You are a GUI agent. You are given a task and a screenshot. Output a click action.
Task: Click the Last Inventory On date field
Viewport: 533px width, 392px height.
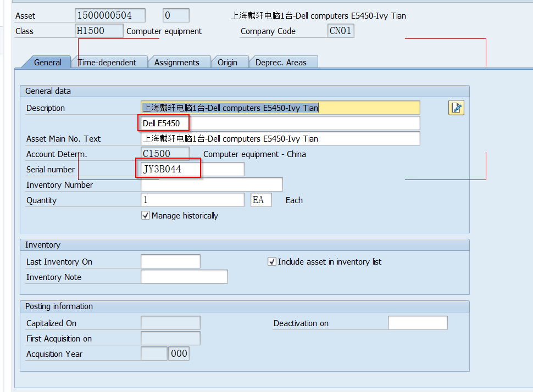click(x=170, y=262)
